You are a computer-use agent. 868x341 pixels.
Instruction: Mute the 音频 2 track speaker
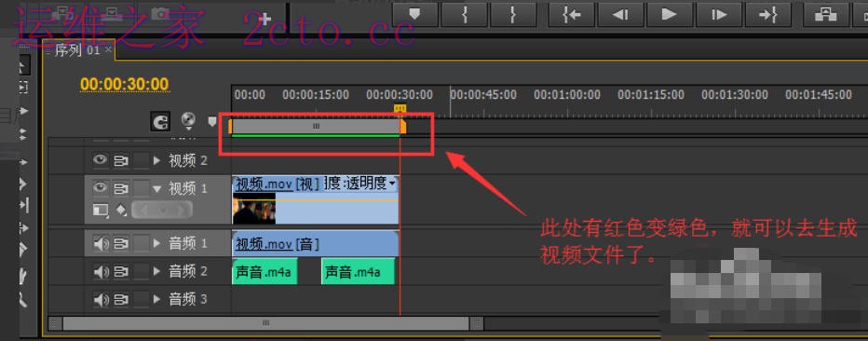click(101, 271)
